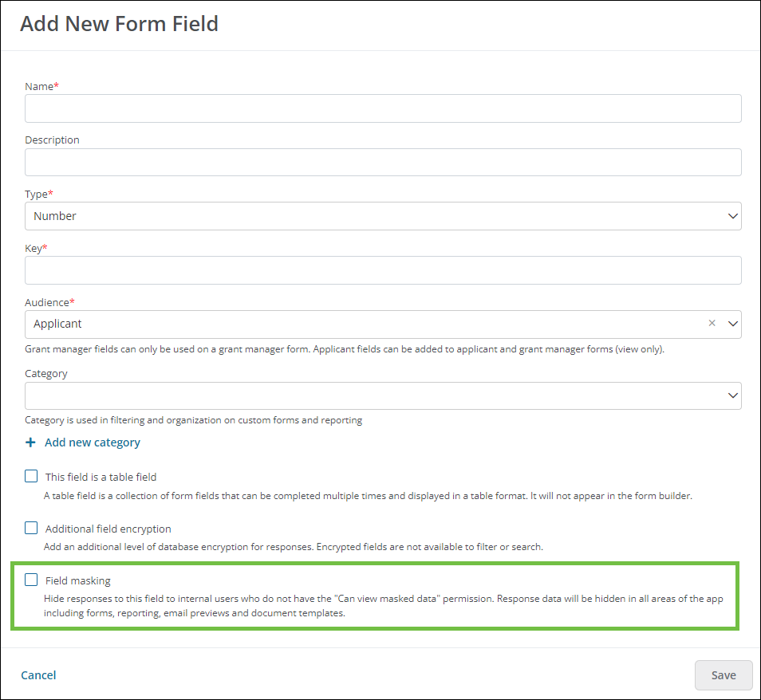Focus the Name input field
Screen dimensions: 761x700
point(383,108)
